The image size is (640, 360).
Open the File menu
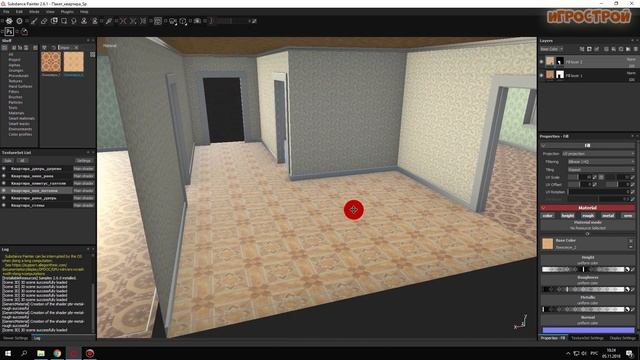6,12
